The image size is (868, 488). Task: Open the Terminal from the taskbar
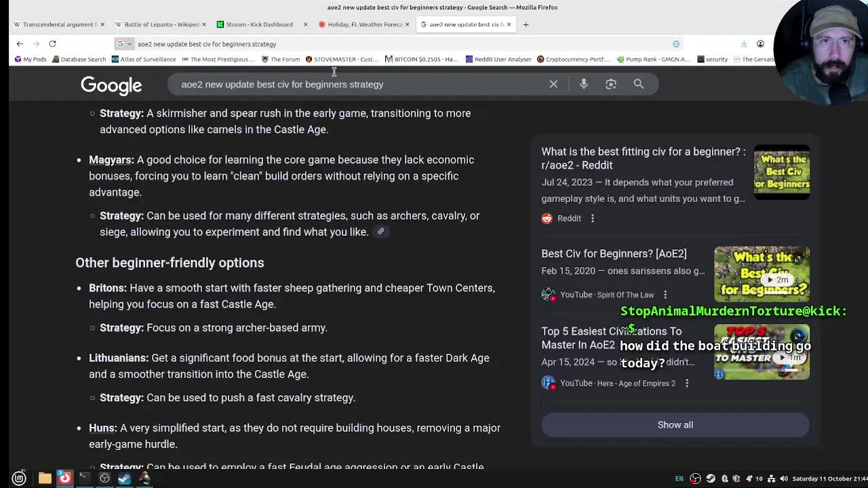[84, 479]
